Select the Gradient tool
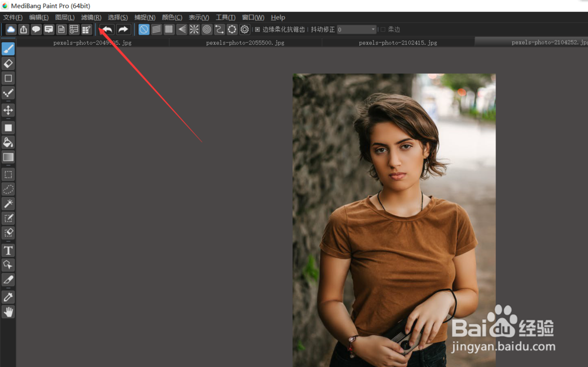Viewport: 588px width, 367px height. (8, 157)
